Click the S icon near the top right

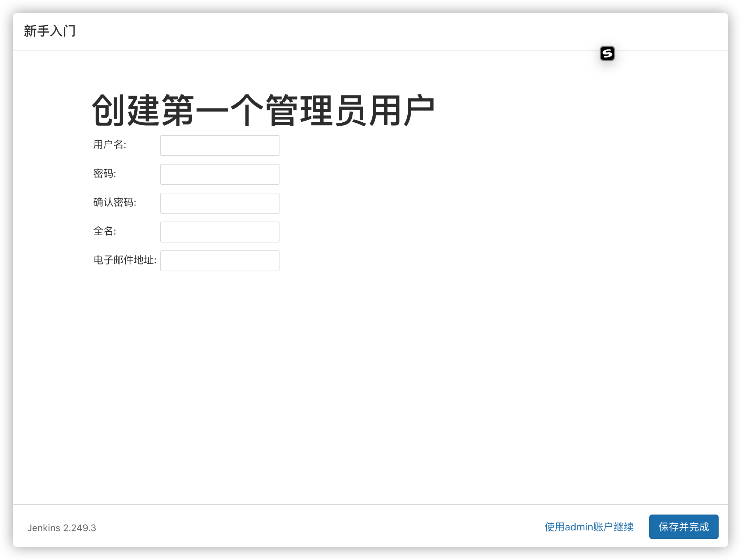608,53
